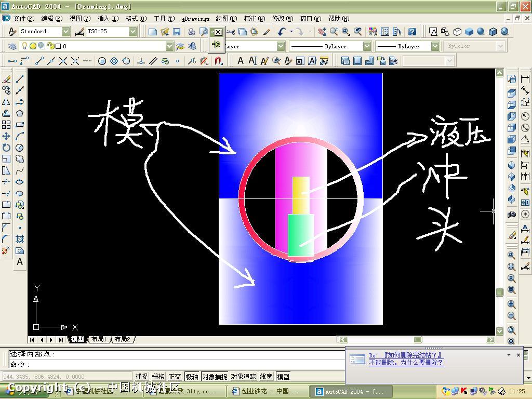Click horizontal scrollbar thumb
Viewport: 532px width, 399px height.
(418, 340)
